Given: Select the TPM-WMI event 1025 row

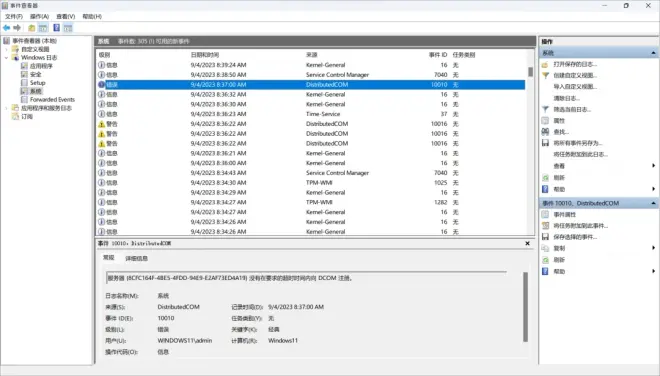Looking at the screenshot, I should (311, 183).
